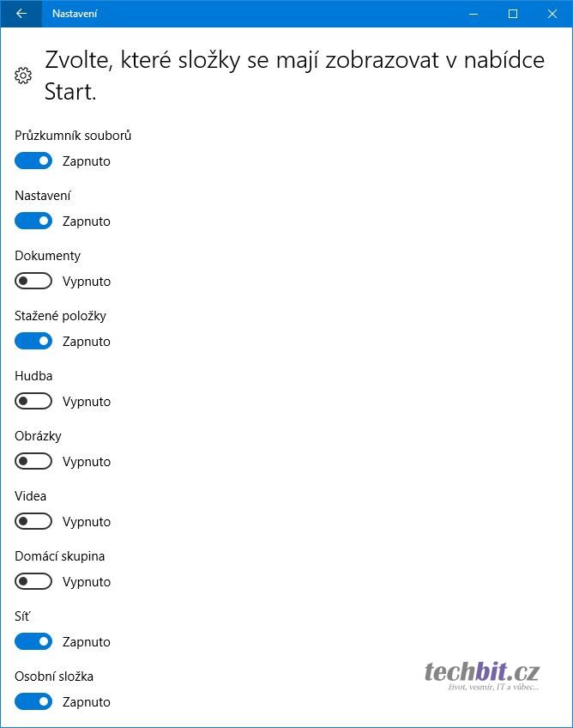Click the Průzkumník souborů label
Screen dimensions: 573x728
pos(73,136)
